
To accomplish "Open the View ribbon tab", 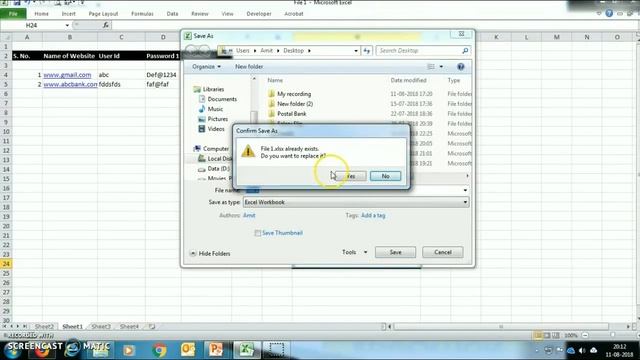I will (x=227, y=14).
